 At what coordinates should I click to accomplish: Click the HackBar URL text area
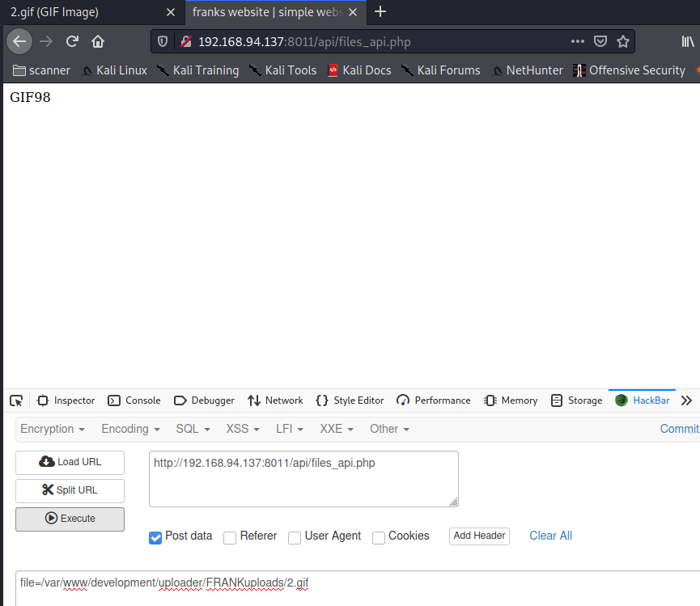tap(303, 479)
